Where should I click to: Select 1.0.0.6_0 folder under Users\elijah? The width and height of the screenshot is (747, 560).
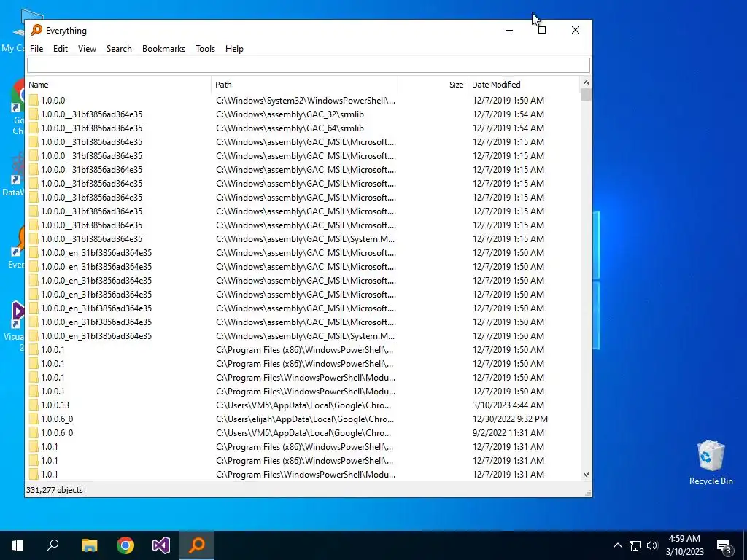57,419
